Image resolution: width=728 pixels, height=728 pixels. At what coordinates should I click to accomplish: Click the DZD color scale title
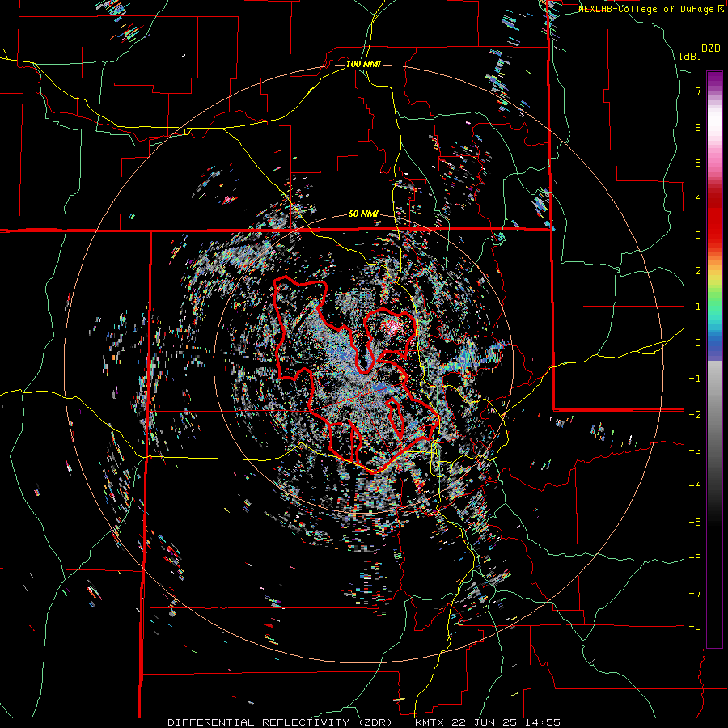point(711,49)
